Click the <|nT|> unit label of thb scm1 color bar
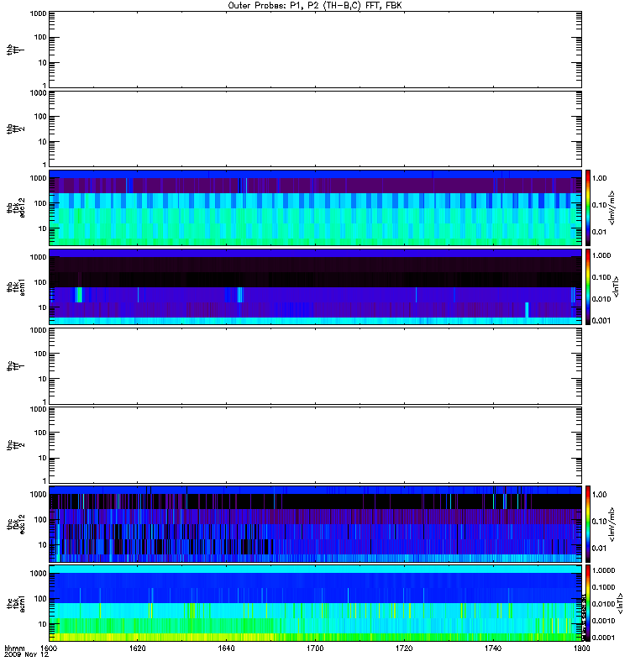630x672 pixels. (x=617, y=287)
